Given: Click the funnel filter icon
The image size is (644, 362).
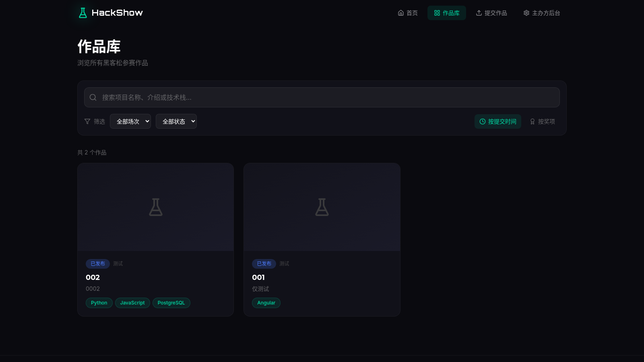Looking at the screenshot, I should (87, 121).
